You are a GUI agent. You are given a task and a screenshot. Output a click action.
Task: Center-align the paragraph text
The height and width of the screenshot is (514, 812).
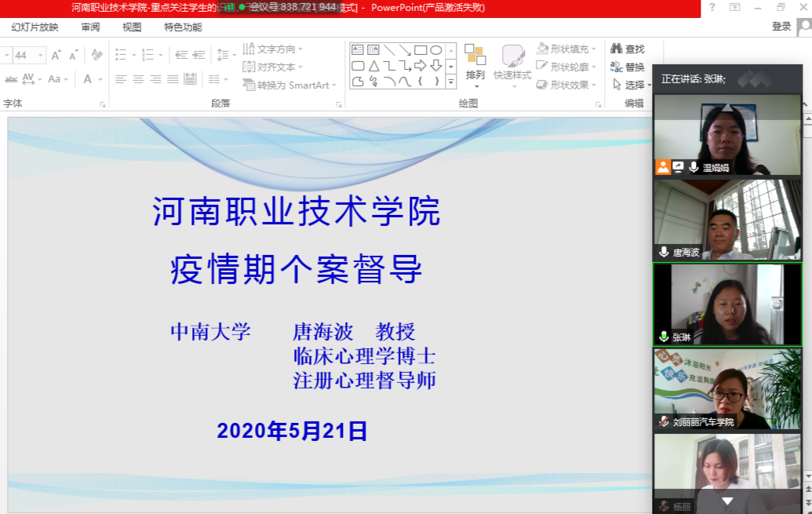[138, 79]
